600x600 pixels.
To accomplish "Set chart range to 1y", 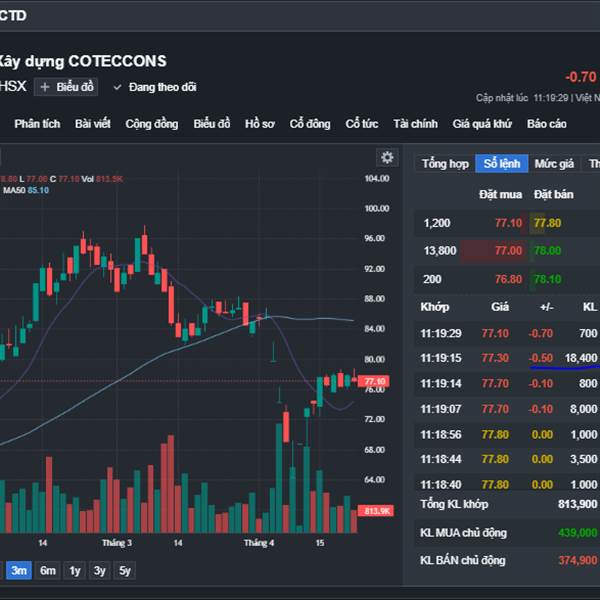I will pos(75,570).
